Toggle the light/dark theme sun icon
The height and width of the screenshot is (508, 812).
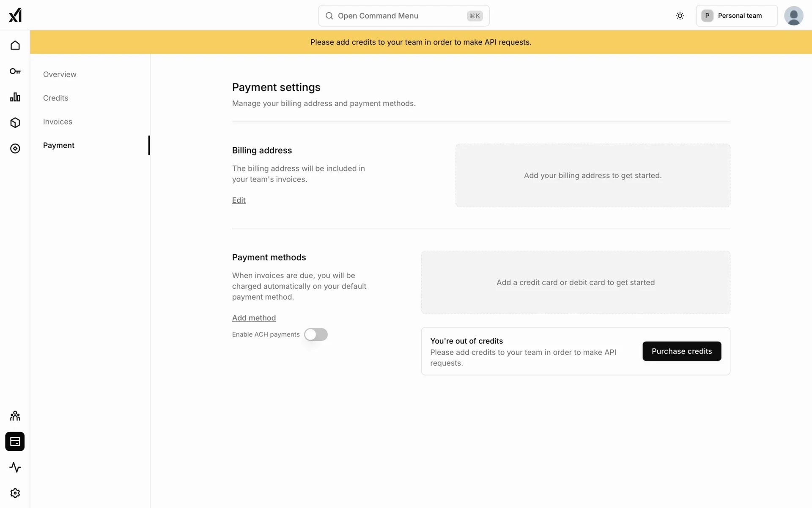pos(680,16)
